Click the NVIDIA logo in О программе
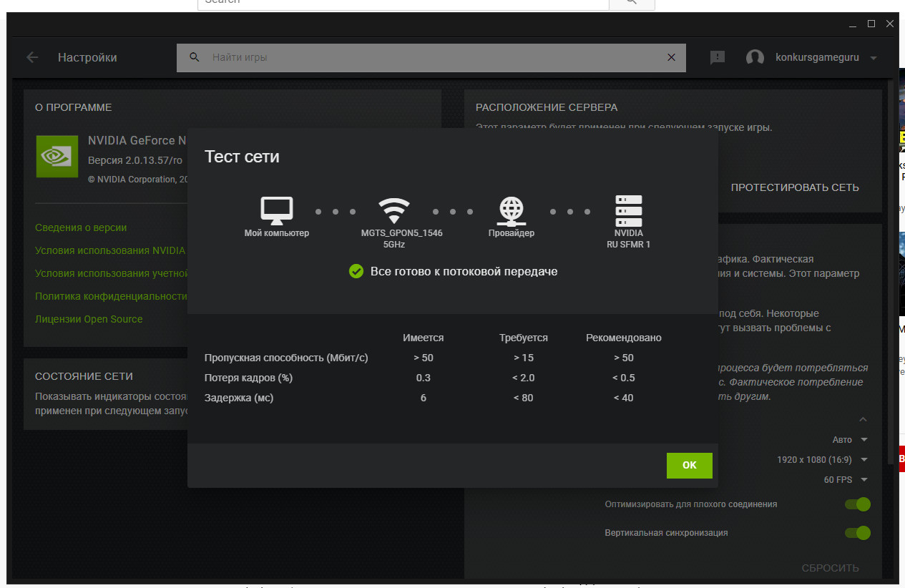This screenshot has width=905, height=588. point(57,156)
